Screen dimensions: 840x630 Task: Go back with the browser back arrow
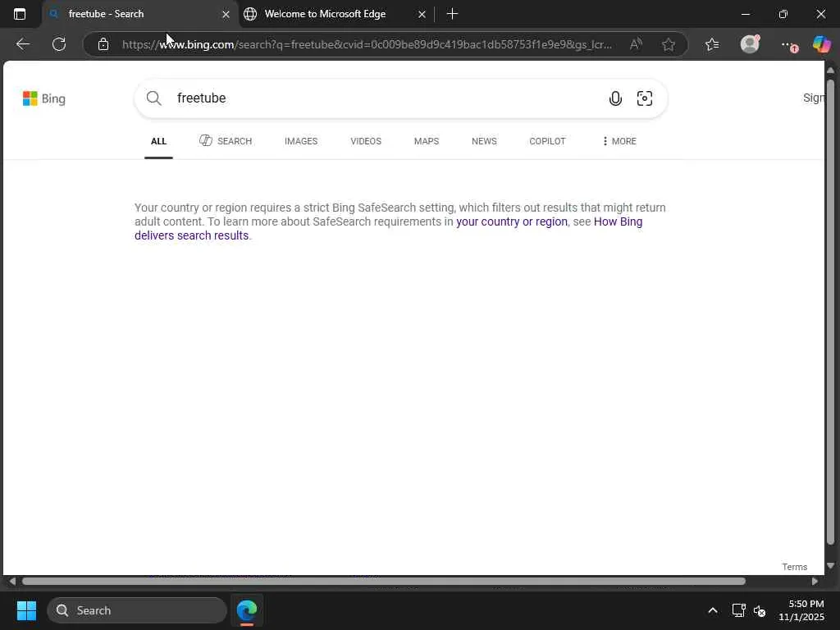coord(22,44)
